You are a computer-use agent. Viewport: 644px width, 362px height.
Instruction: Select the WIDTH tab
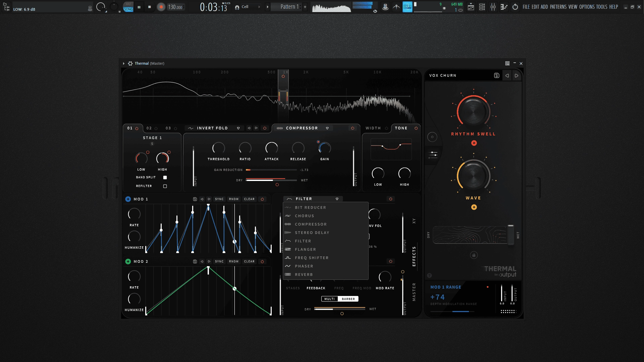tap(373, 128)
